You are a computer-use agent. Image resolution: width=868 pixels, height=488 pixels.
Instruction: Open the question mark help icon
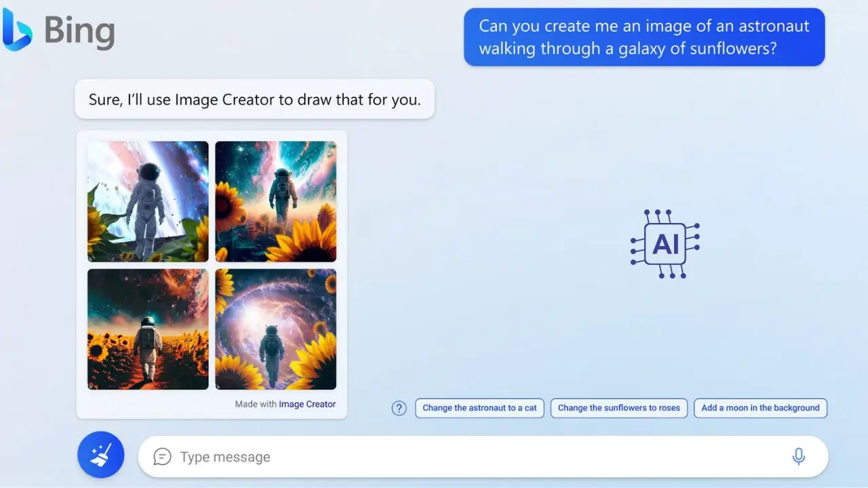(399, 408)
